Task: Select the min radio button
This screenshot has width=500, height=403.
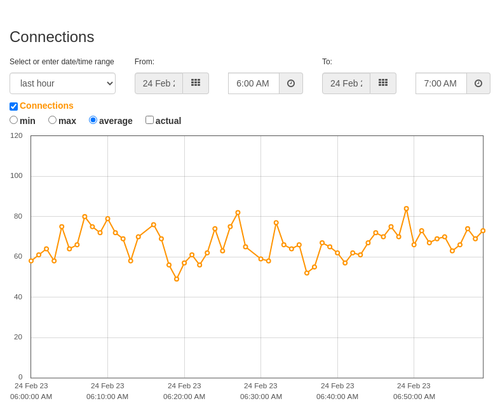Action: (14, 120)
